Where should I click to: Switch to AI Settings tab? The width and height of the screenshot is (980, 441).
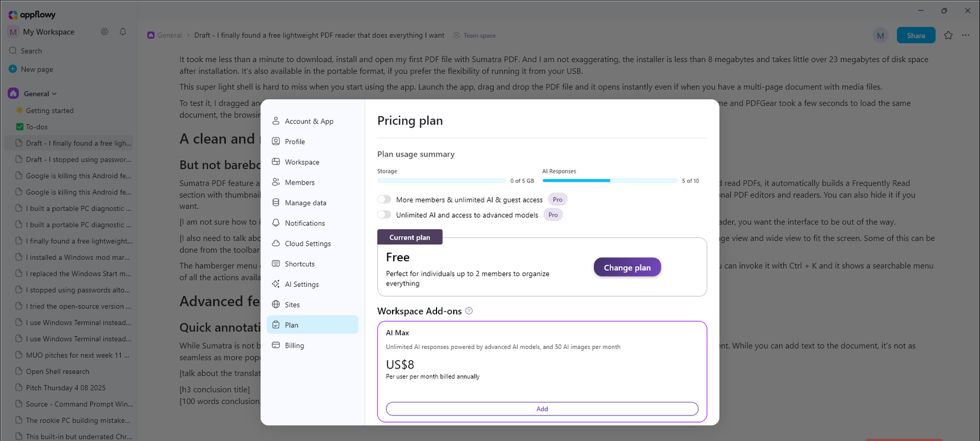coord(301,284)
